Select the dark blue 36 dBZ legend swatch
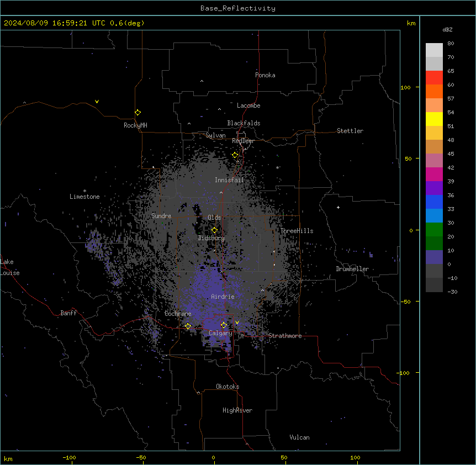Viewport: 476px width, 465px height. [x=434, y=202]
